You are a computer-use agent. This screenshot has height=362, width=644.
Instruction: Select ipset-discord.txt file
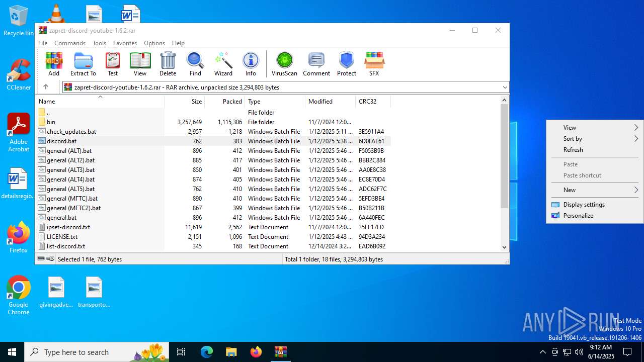point(213,227)
